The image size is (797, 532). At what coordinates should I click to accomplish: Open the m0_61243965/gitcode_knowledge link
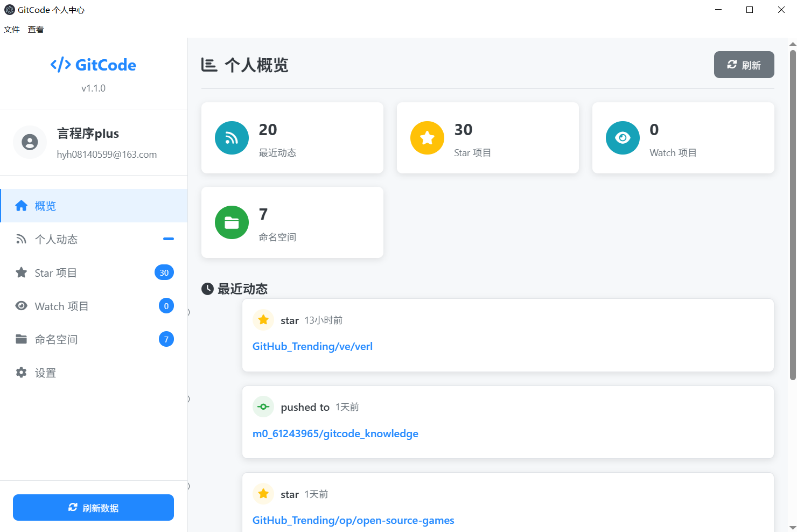click(335, 433)
